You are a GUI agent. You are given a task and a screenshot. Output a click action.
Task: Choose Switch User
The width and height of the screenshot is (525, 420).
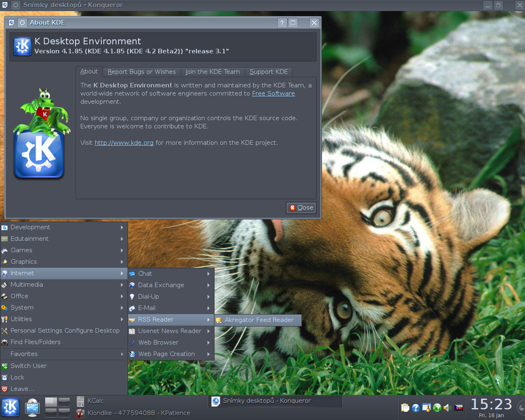[64, 366]
